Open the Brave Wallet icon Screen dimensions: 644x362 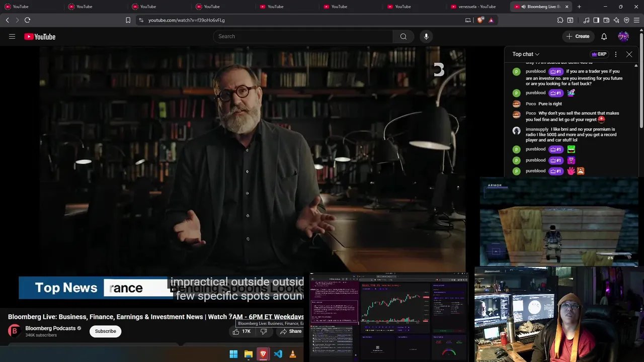coord(606,20)
